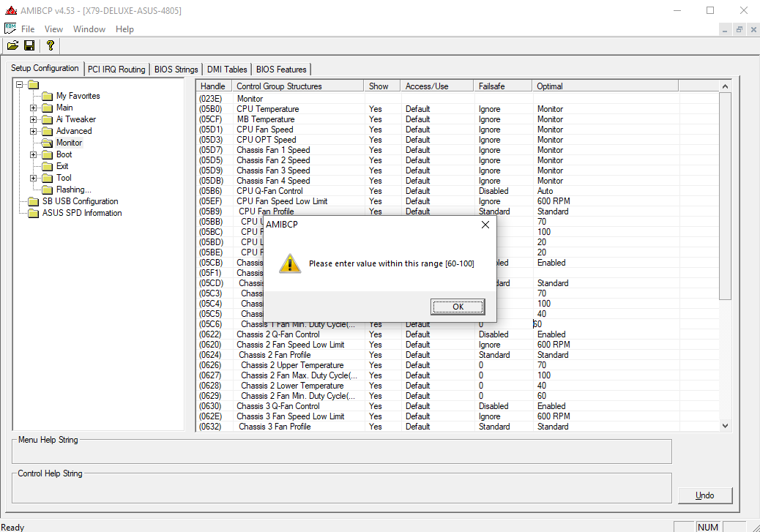Screen dimensions: 760x532
Task: Select Advanced label in tree
Action: tap(74, 131)
